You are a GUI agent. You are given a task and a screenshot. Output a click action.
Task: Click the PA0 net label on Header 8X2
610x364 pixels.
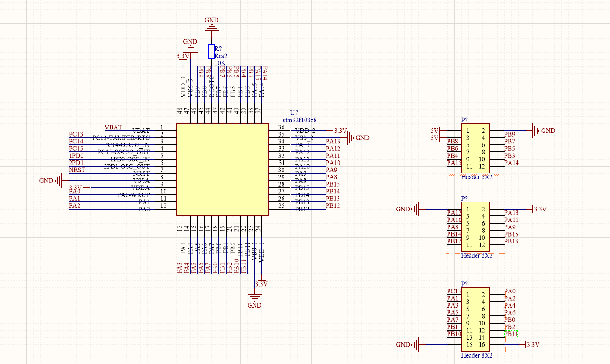tap(510, 291)
